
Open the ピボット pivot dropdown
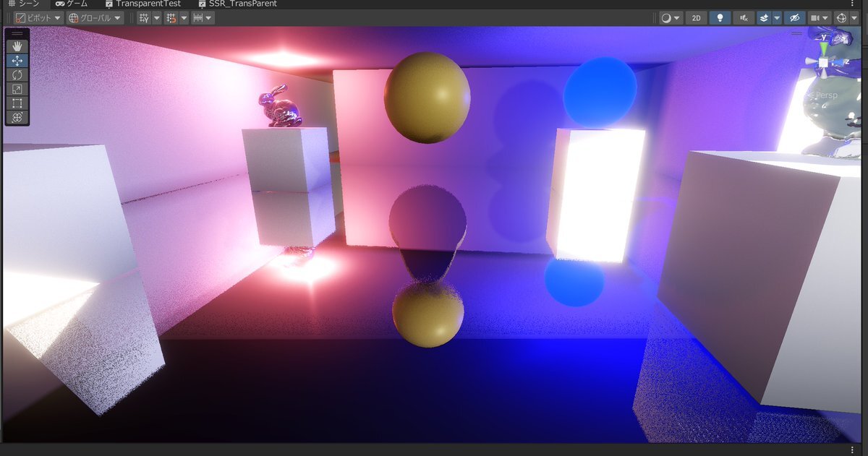click(x=38, y=18)
